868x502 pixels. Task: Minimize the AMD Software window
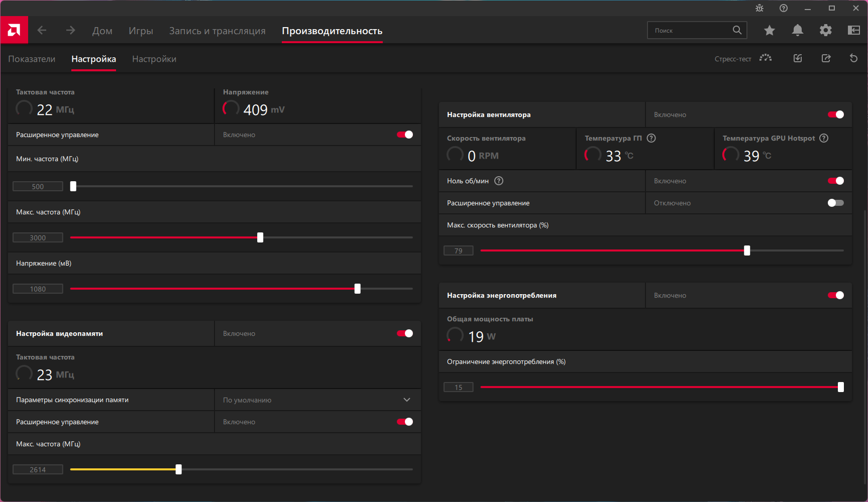click(x=808, y=8)
